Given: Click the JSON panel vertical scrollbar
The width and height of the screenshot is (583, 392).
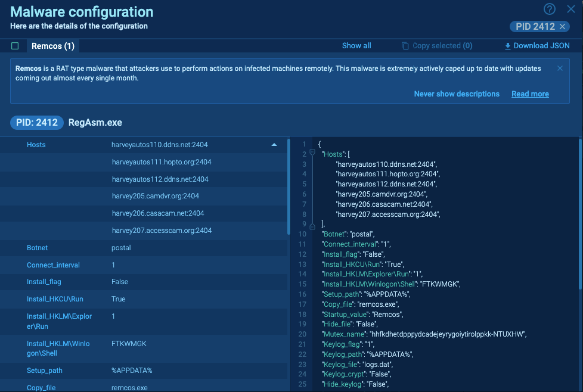Looking at the screenshot, I should pyautogui.click(x=579, y=238).
